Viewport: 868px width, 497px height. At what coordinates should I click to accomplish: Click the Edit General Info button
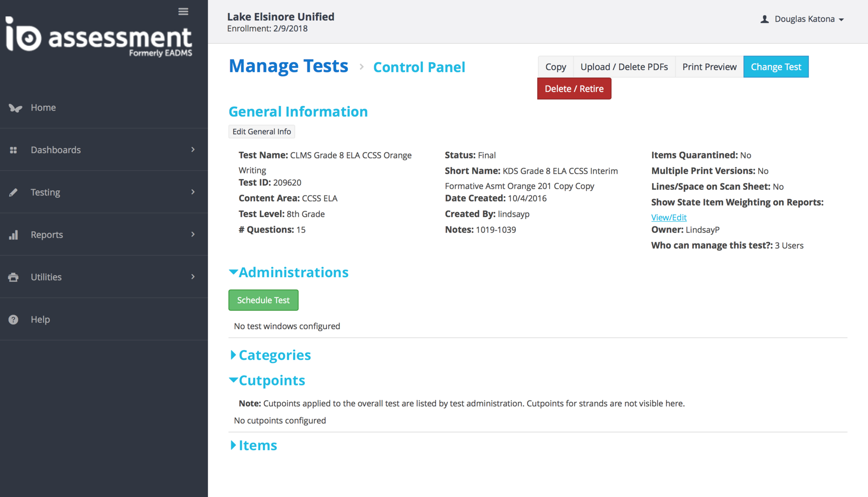pyautogui.click(x=262, y=131)
